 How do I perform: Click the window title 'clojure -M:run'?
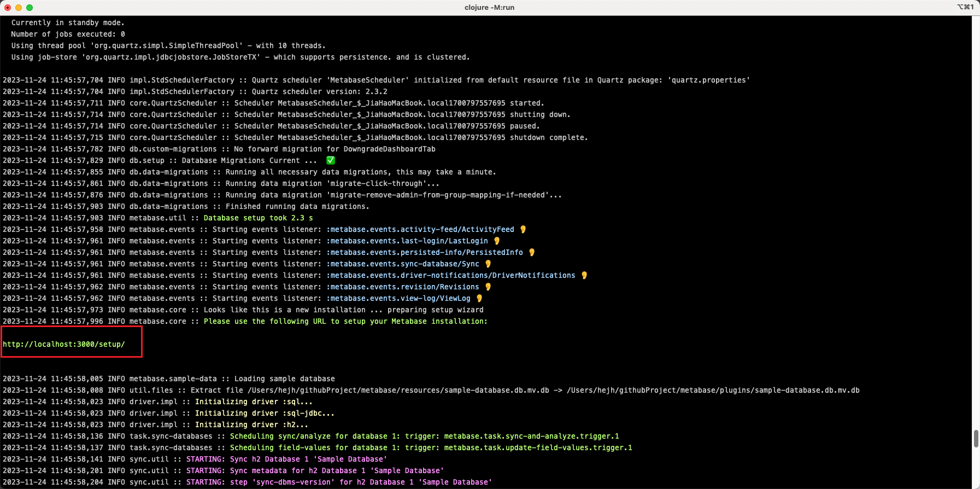tap(489, 7)
